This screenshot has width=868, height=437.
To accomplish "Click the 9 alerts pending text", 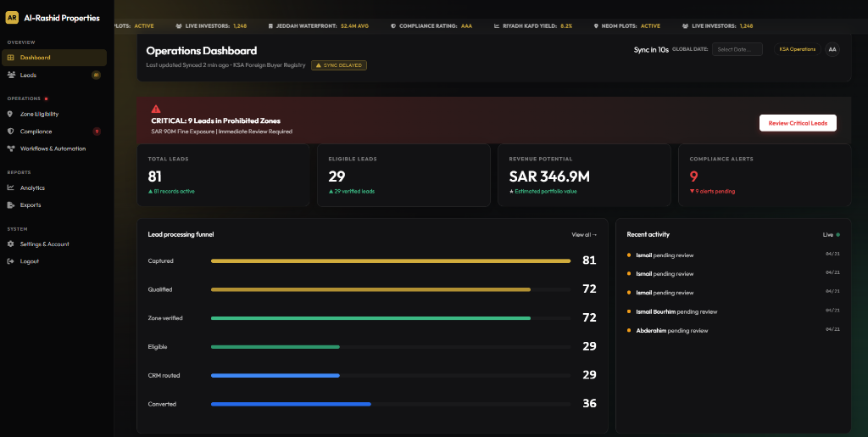I will 712,191.
